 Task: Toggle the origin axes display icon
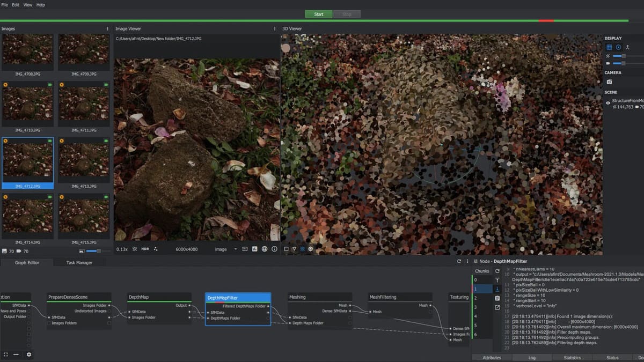pyautogui.click(x=627, y=47)
